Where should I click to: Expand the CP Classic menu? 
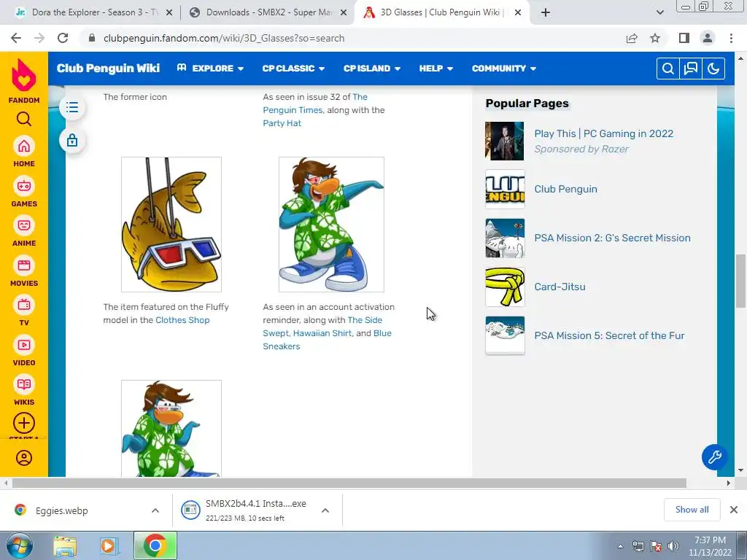[293, 69]
